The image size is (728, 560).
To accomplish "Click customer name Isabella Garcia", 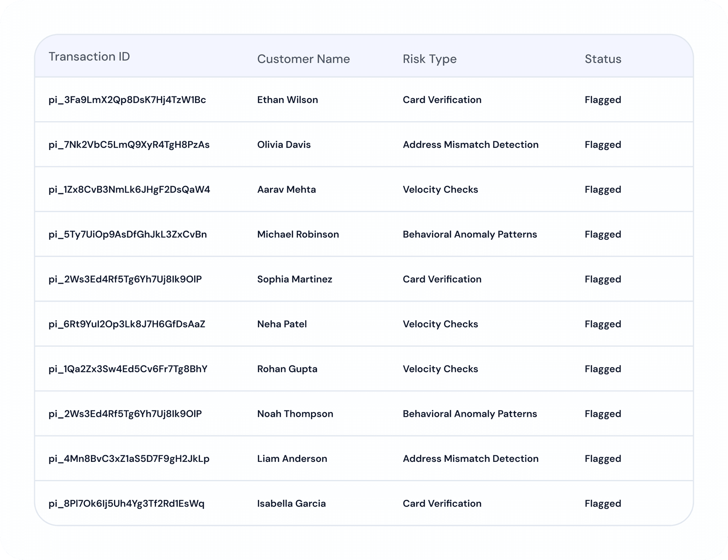I will 291,504.
